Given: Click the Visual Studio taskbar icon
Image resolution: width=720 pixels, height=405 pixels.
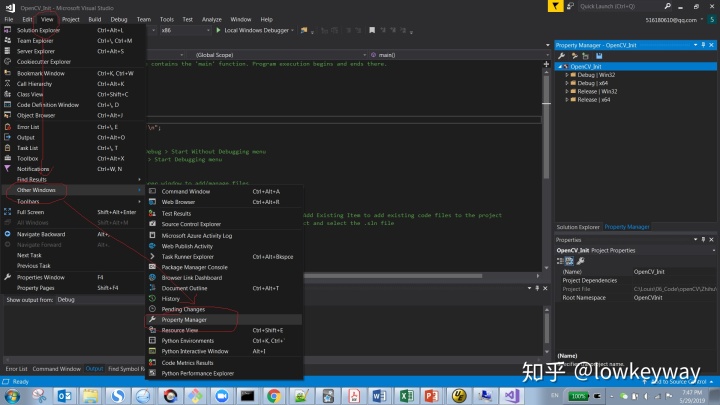Looking at the screenshot, I should [x=511, y=395].
